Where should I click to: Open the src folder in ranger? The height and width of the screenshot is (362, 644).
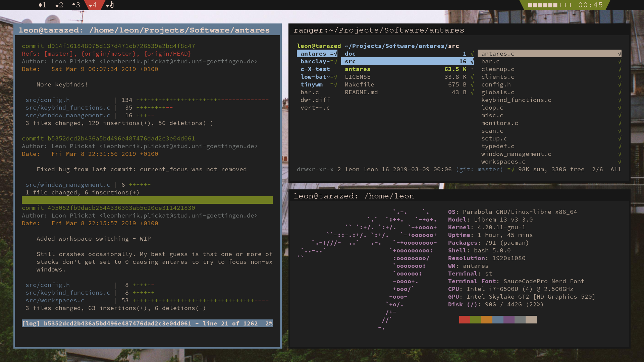(x=350, y=61)
